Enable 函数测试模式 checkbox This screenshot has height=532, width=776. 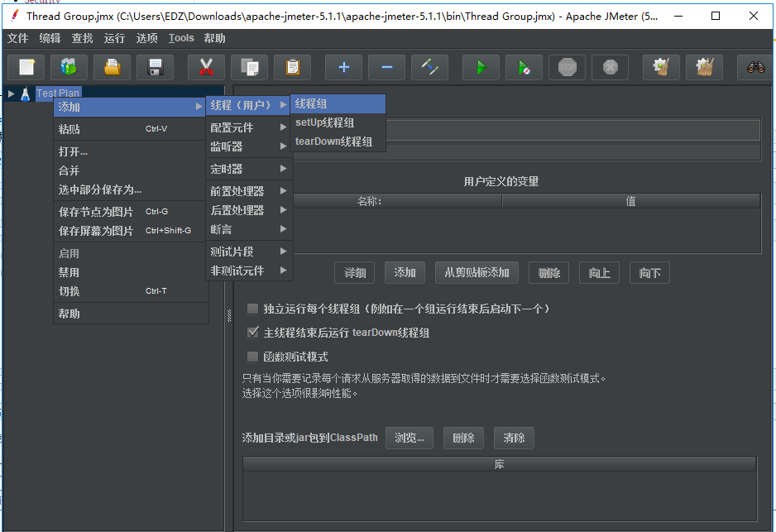(x=252, y=357)
